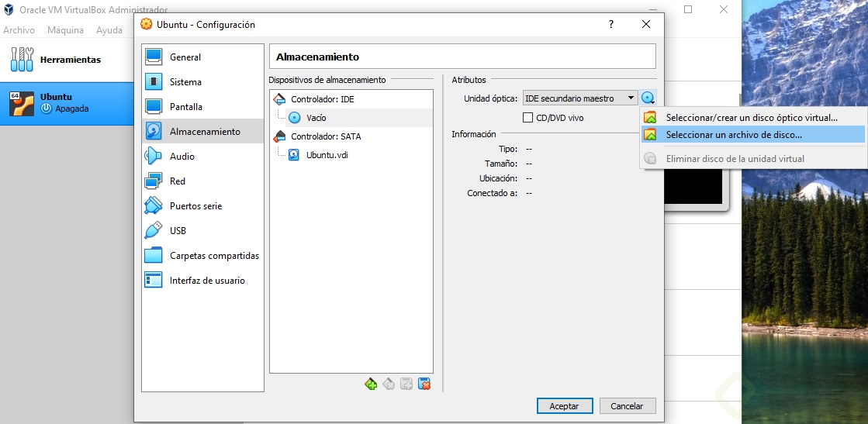Open the Red network settings
868x424 pixels.
click(202, 181)
